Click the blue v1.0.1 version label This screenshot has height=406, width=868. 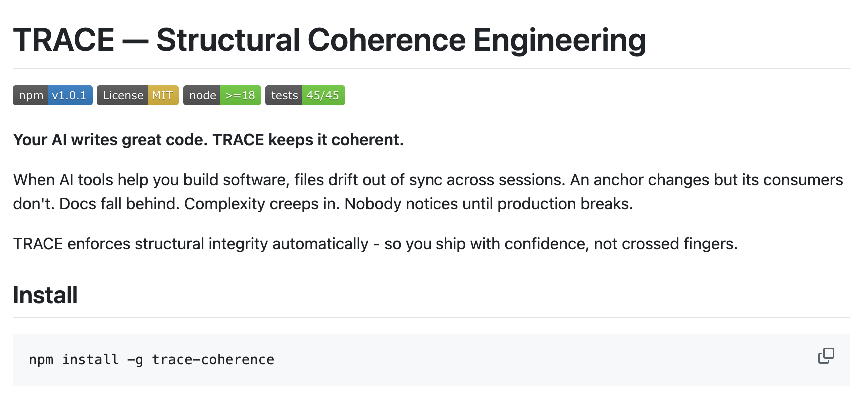pyautogui.click(x=69, y=95)
